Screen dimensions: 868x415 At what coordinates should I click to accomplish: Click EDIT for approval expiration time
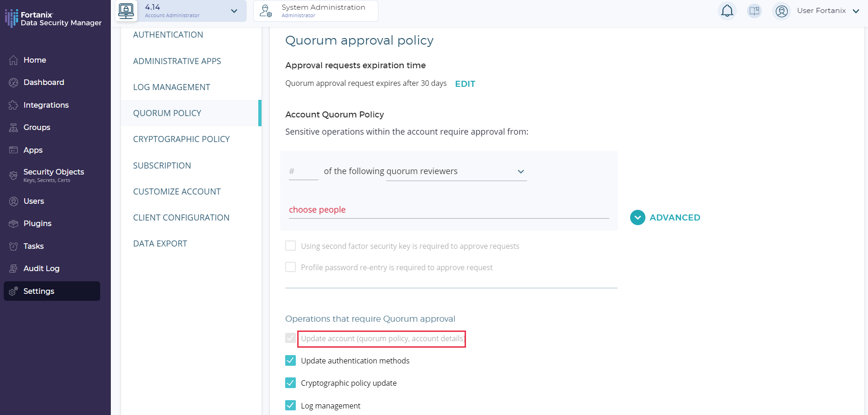[465, 84]
